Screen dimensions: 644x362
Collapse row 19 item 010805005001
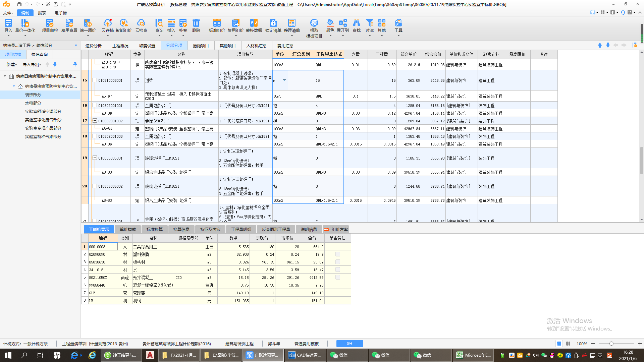point(95,158)
